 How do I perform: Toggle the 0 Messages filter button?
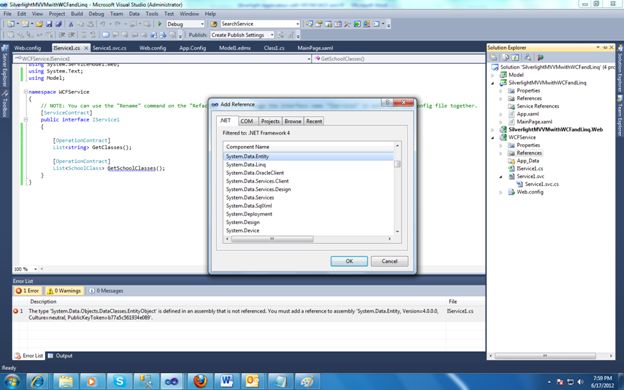106,291
